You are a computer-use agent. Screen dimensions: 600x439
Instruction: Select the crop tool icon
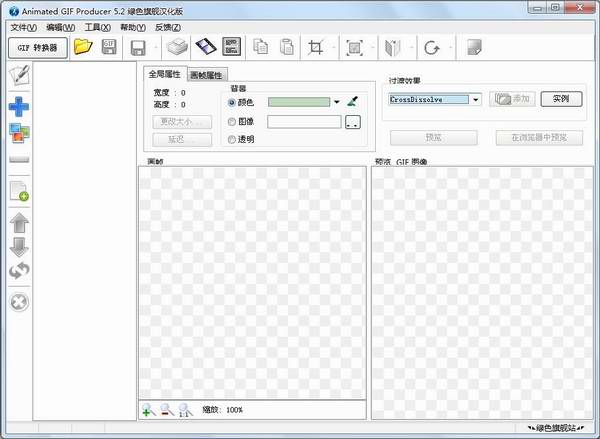point(316,47)
